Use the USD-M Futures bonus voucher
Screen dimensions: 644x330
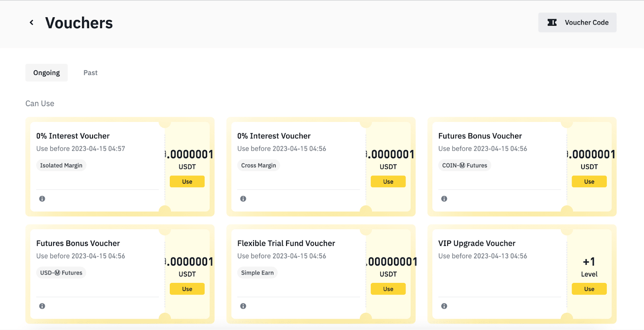(x=187, y=289)
